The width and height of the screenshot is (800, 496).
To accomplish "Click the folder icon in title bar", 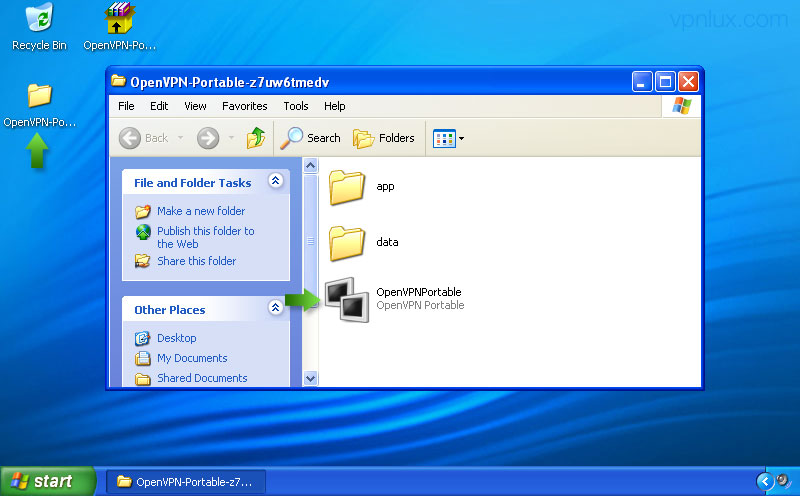I will point(118,81).
